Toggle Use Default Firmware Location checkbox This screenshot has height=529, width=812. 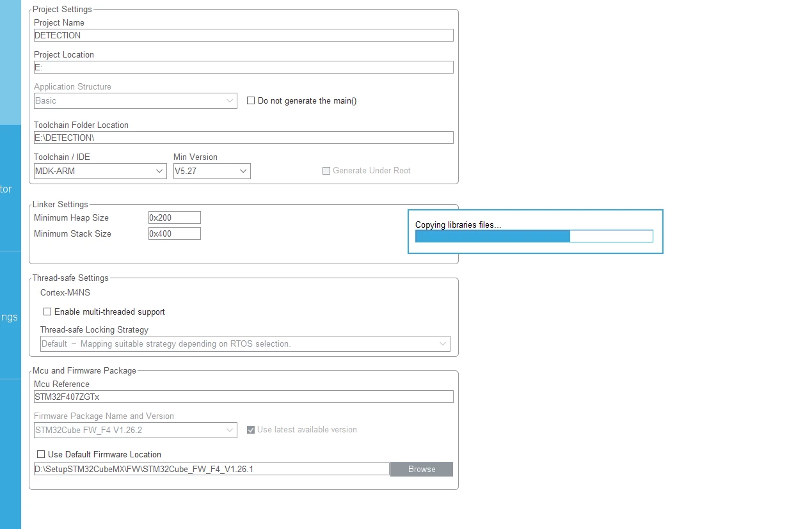click(x=41, y=454)
